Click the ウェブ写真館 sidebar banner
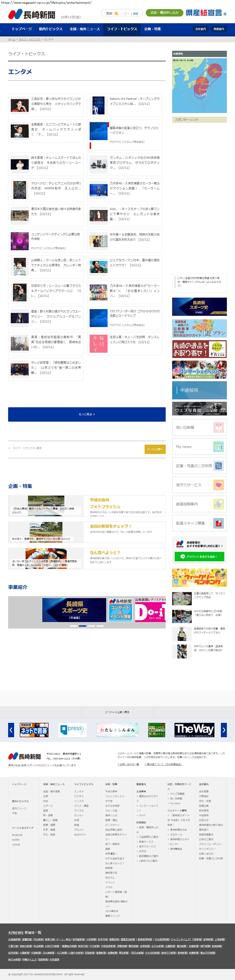 (199, 408)
